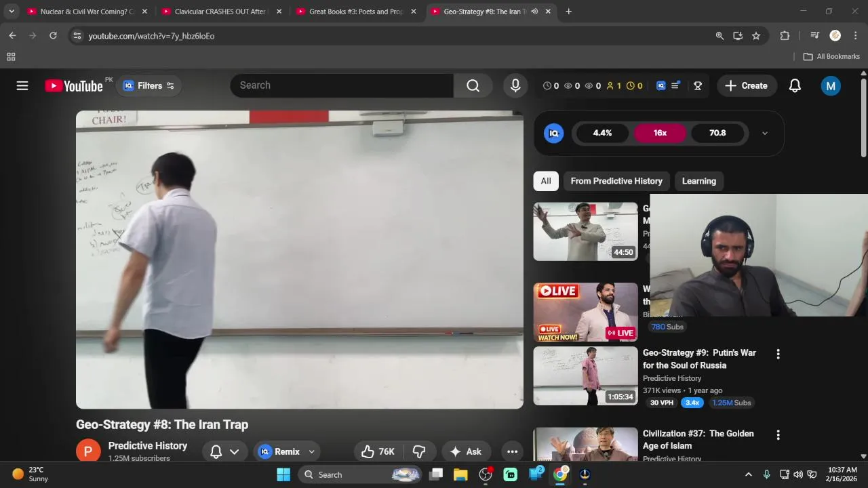Open the Predictive History channel avatar

[x=88, y=451]
